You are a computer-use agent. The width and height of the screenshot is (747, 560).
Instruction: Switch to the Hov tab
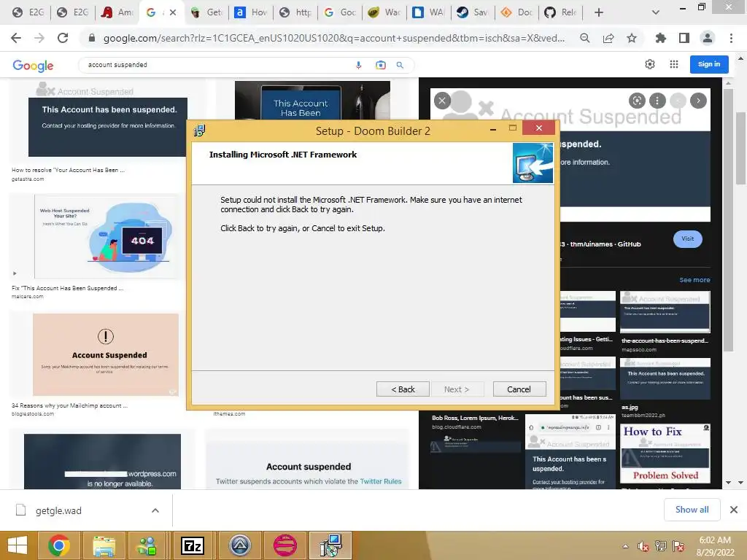point(251,12)
